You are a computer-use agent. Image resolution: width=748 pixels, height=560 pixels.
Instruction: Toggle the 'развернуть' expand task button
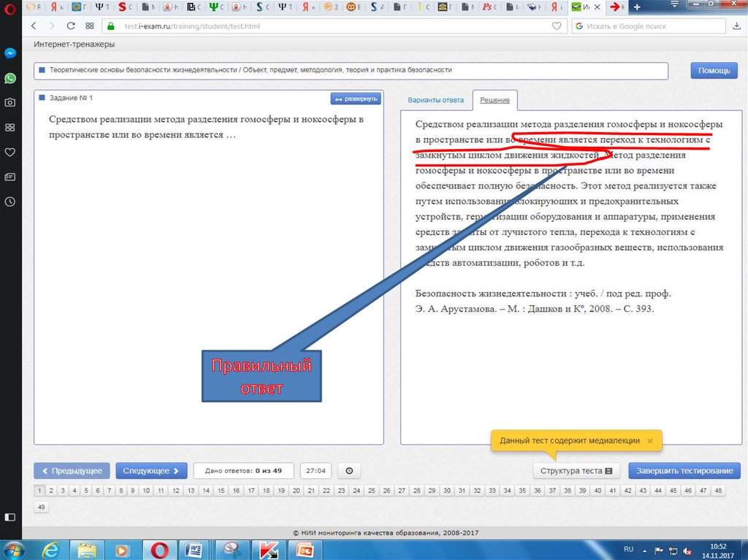(356, 99)
